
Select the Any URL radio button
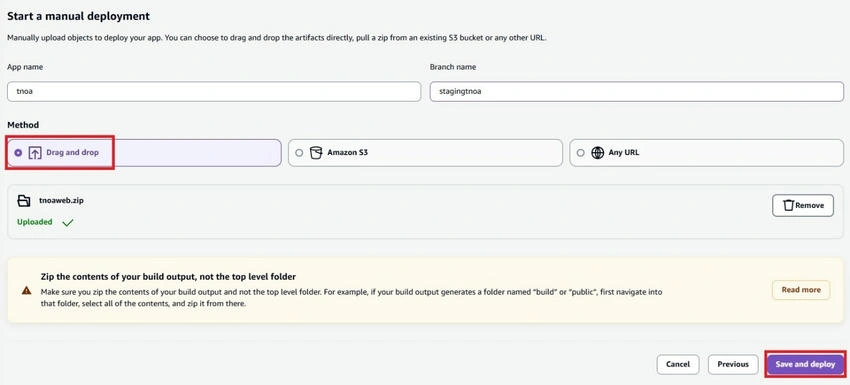click(x=581, y=153)
